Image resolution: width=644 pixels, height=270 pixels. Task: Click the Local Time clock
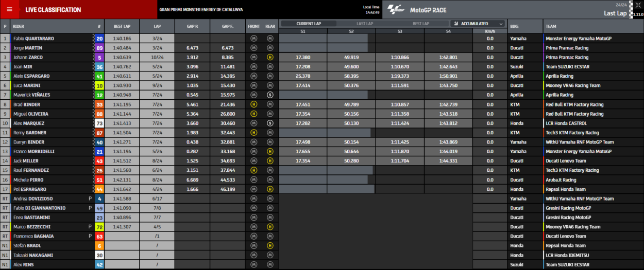371,10
